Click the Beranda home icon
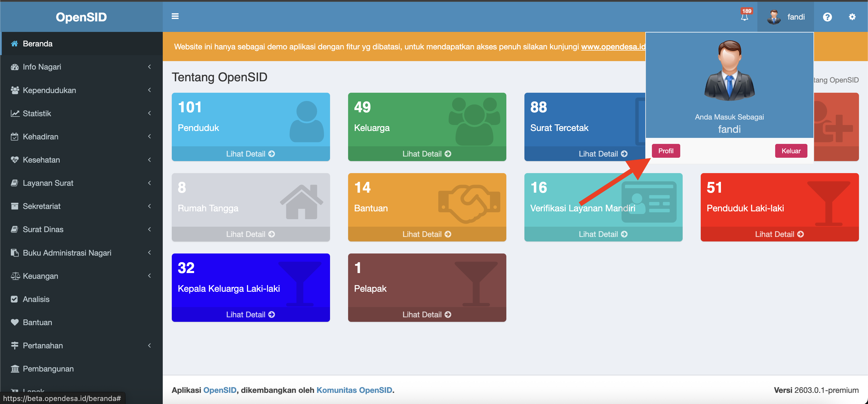This screenshot has height=404, width=868. tap(14, 43)
